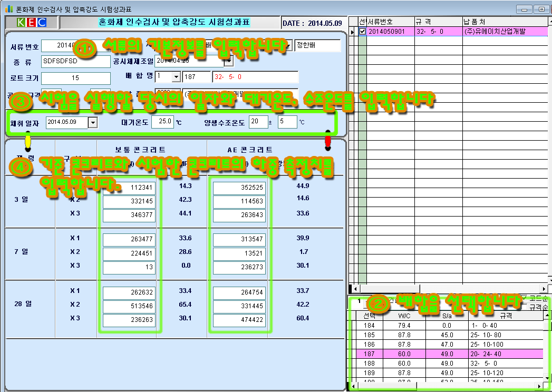Click the AE concrete load field 474422

click(239, 320)
